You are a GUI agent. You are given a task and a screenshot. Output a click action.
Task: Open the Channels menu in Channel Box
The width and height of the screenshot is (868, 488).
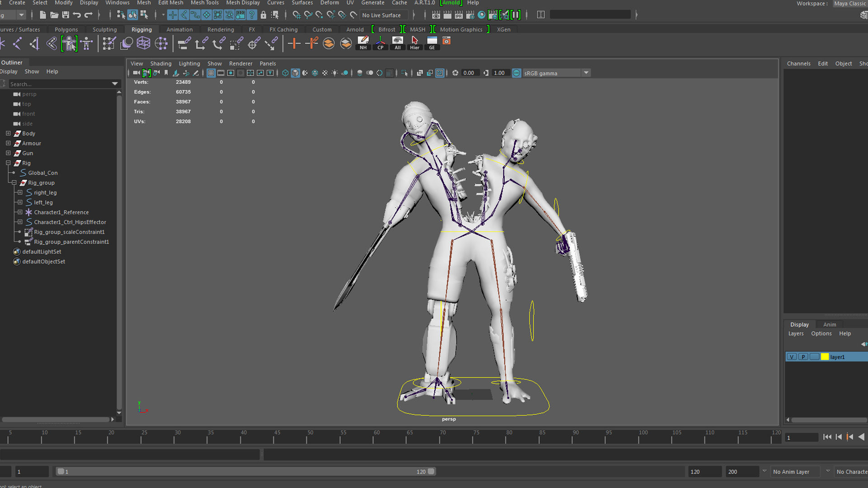tap(798, 64)
